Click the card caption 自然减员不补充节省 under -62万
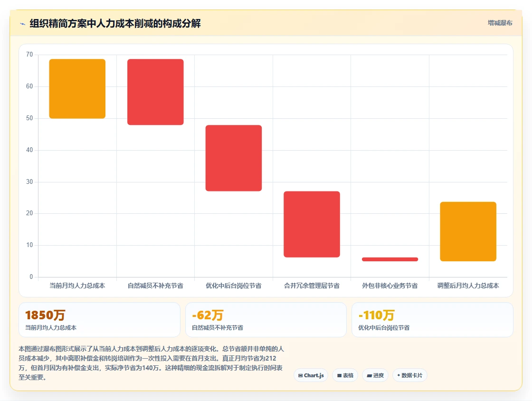This screenshot has height=401, width=532. (218, 328)
